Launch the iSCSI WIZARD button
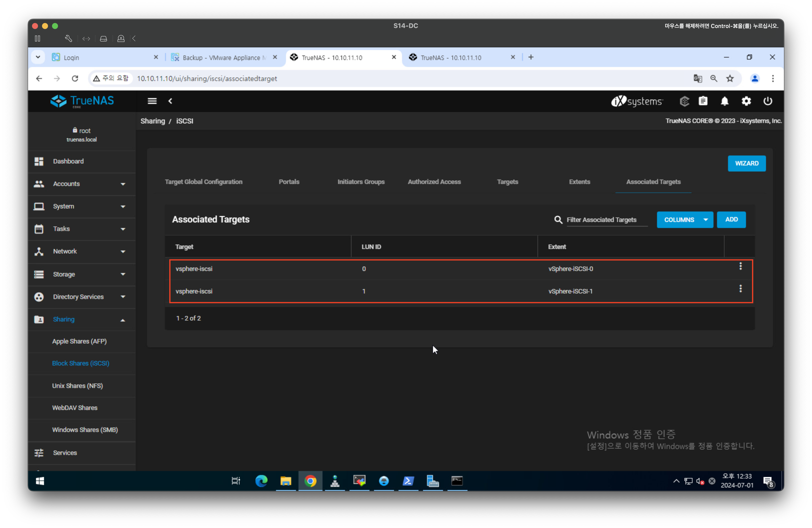The width and height of the screenshot is (812, 528). coord(746,163)
